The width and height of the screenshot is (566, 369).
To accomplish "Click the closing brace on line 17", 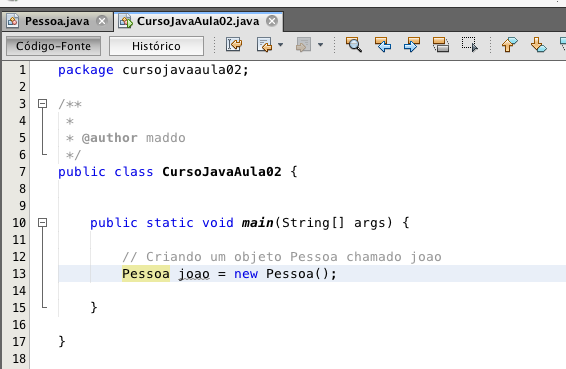I will [62, 342].
